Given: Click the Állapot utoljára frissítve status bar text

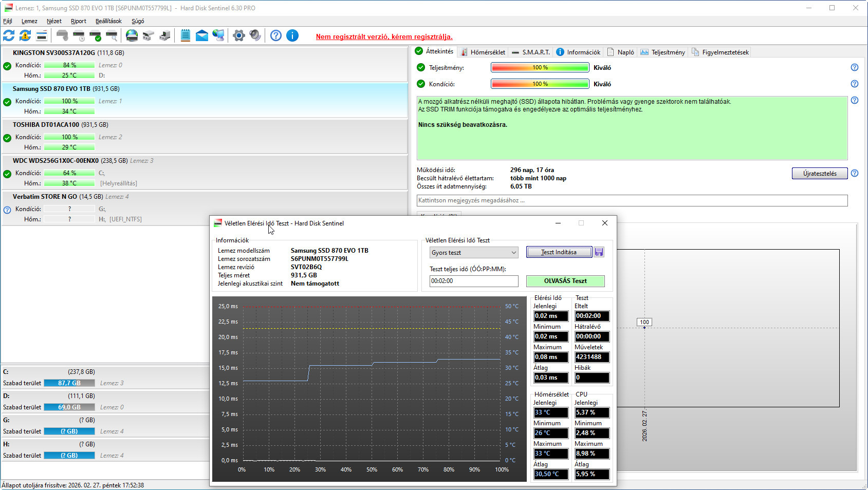Looking at the screenshot, I should pyautogui.click(x=73, y=485).
